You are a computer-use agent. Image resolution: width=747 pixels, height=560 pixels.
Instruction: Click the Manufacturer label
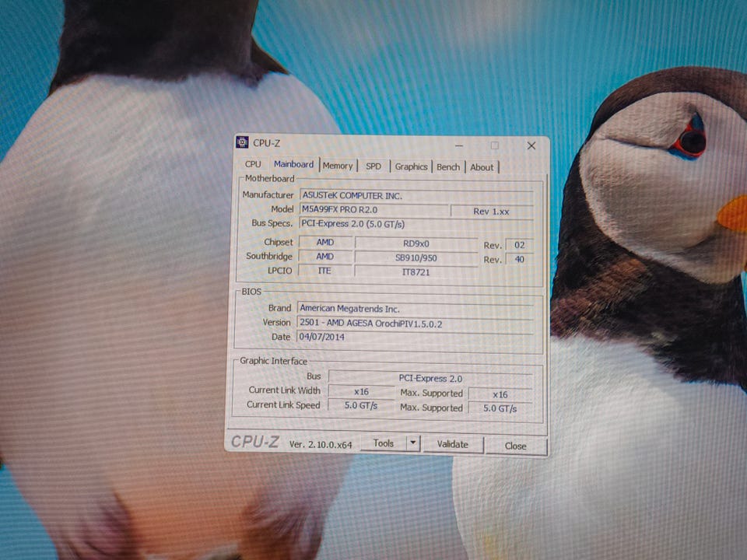click(268, 194)
